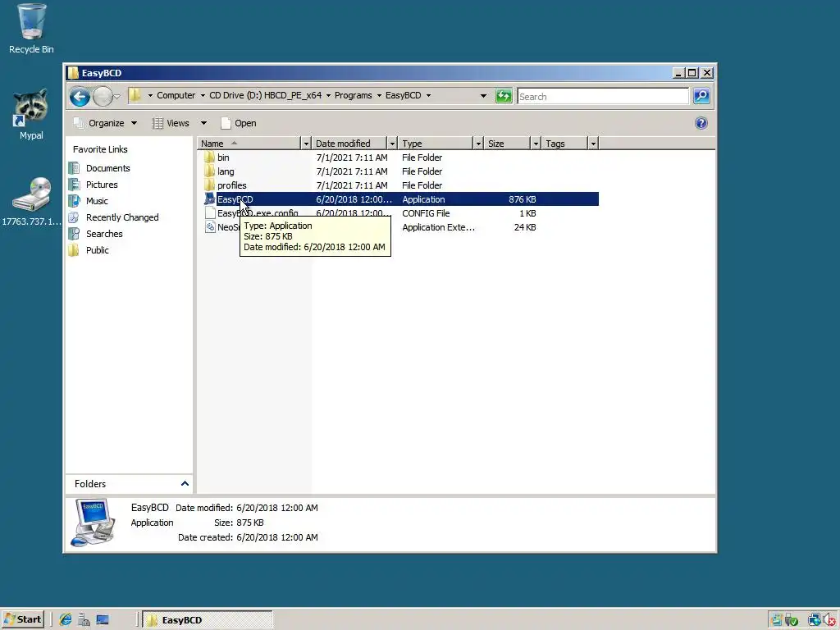Select the '876 KB' size cell
Viewport: 840px width, 630px height.
pyautogui.click(x=523, y=199)
